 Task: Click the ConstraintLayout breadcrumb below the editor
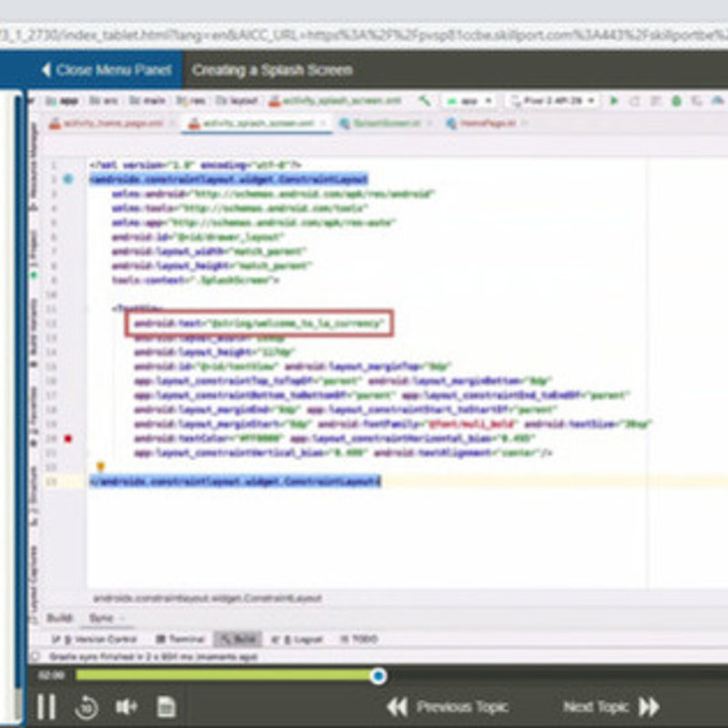pyautogui.click(x=207, y=598)
